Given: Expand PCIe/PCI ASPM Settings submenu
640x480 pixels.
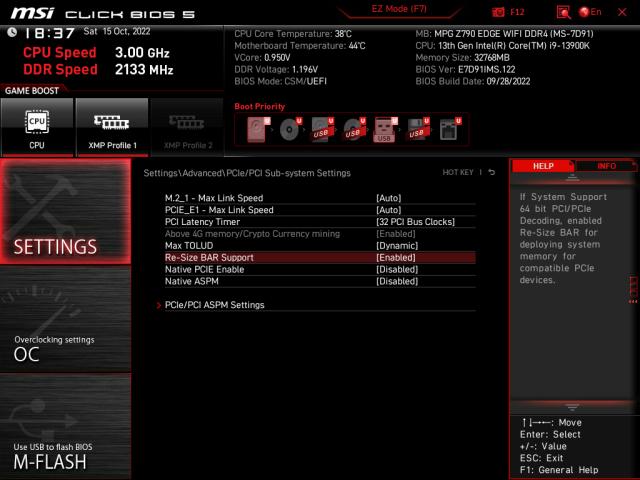Looking at the screenshot, I should (x=214, y=305).
